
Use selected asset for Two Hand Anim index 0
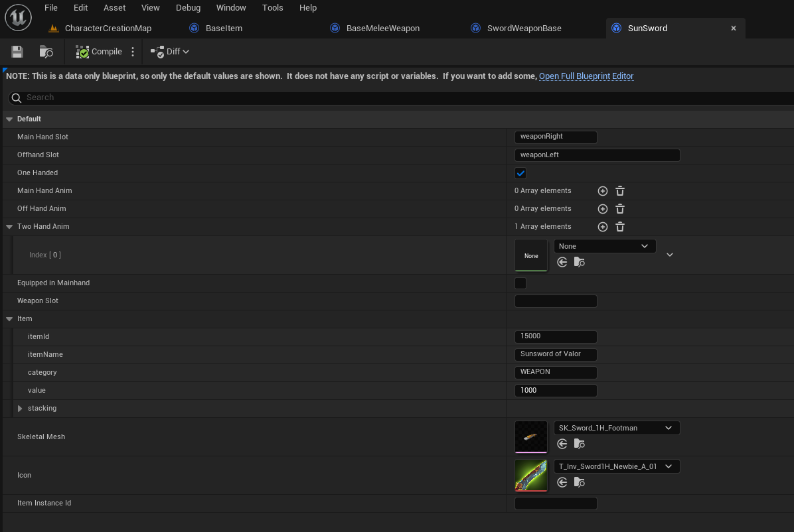point(562,262)
